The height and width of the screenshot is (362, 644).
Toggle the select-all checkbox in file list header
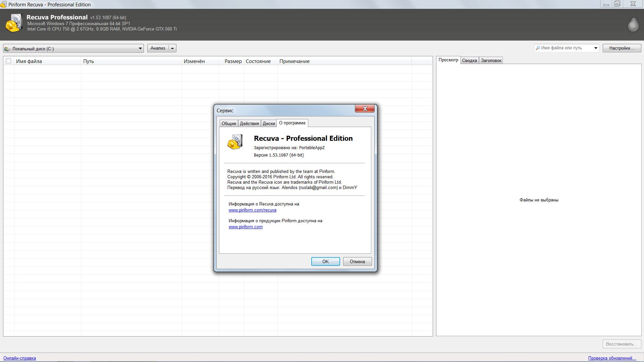point(8,61)
